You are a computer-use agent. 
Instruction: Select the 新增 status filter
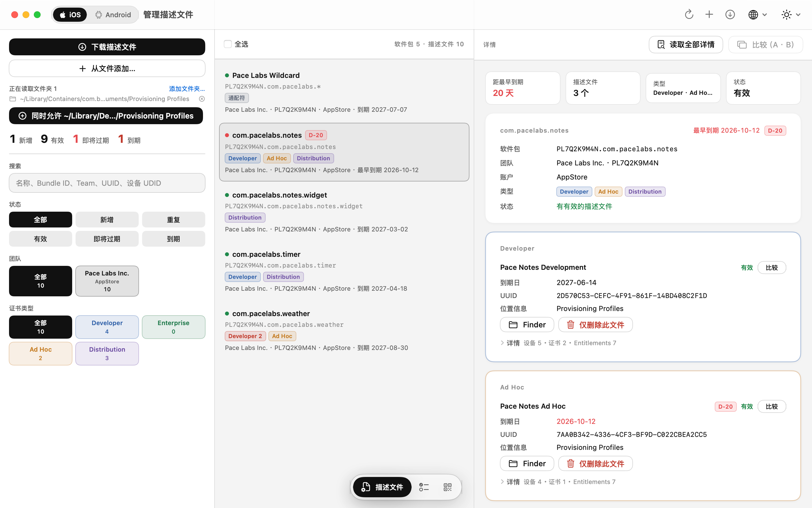point(107,219)
